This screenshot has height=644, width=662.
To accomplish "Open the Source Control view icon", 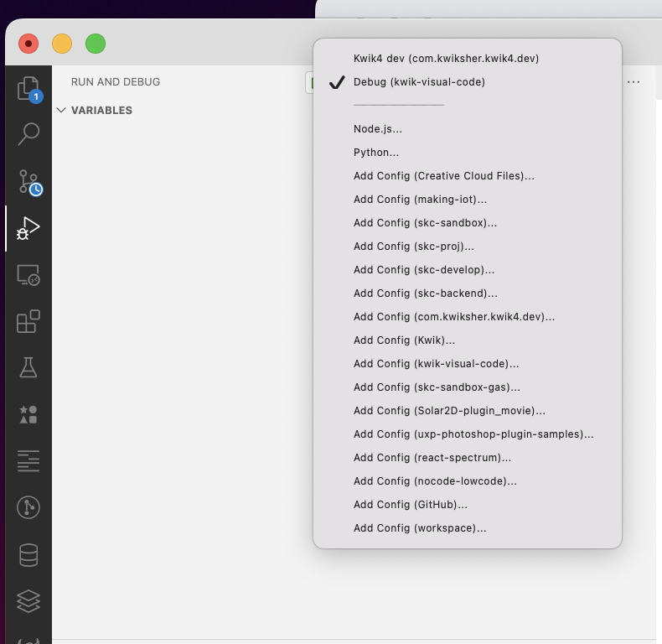I will click(x=28, y=182).
